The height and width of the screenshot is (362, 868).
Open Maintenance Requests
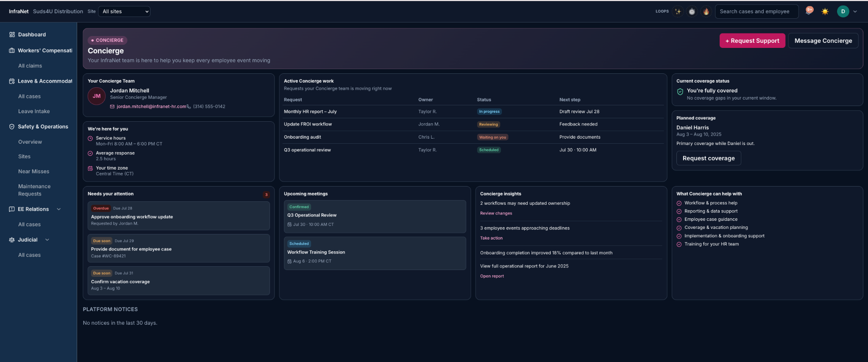(x=34, y=190)
